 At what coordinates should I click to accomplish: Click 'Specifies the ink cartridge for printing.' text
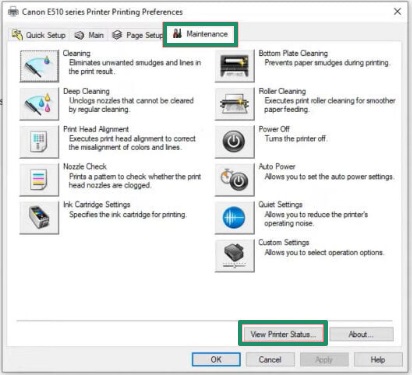pos(128,214)
